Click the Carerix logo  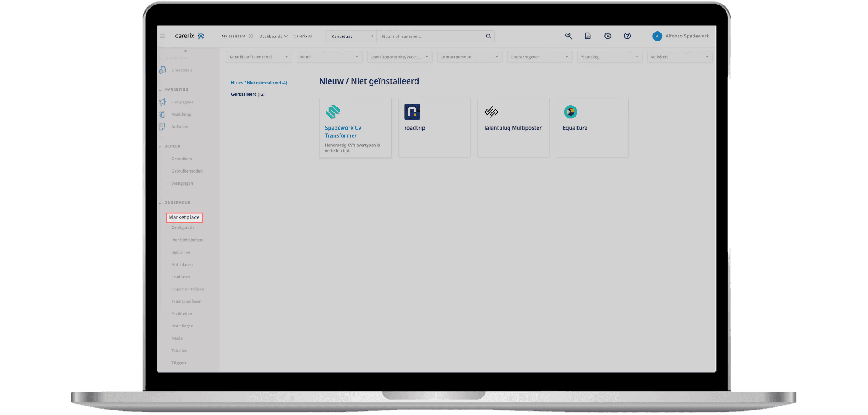point(190,36)
